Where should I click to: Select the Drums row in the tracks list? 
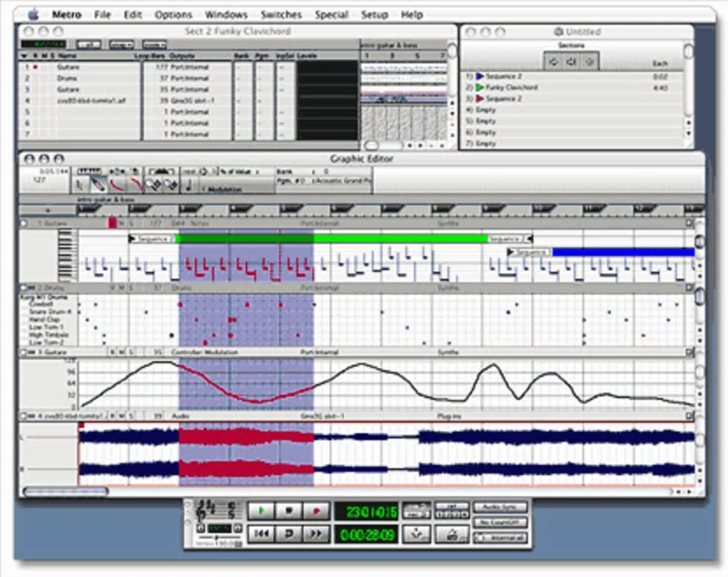click(x=188, y=78)
